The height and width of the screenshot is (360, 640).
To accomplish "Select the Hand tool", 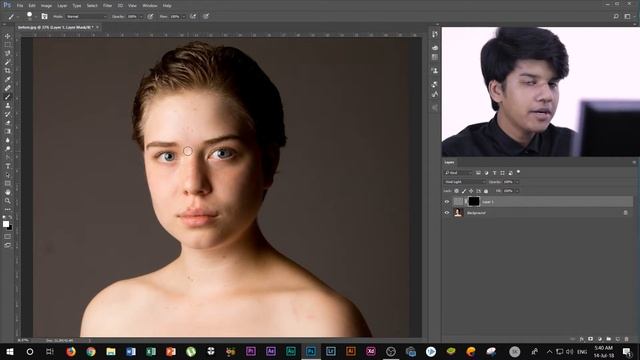I will tap(7, 192).
